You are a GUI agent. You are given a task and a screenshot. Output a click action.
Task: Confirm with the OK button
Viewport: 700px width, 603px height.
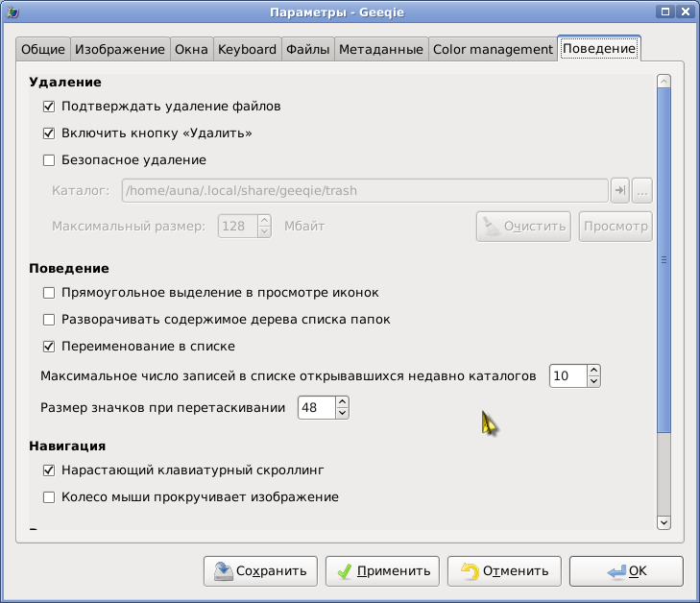click(x=626, y=571)
